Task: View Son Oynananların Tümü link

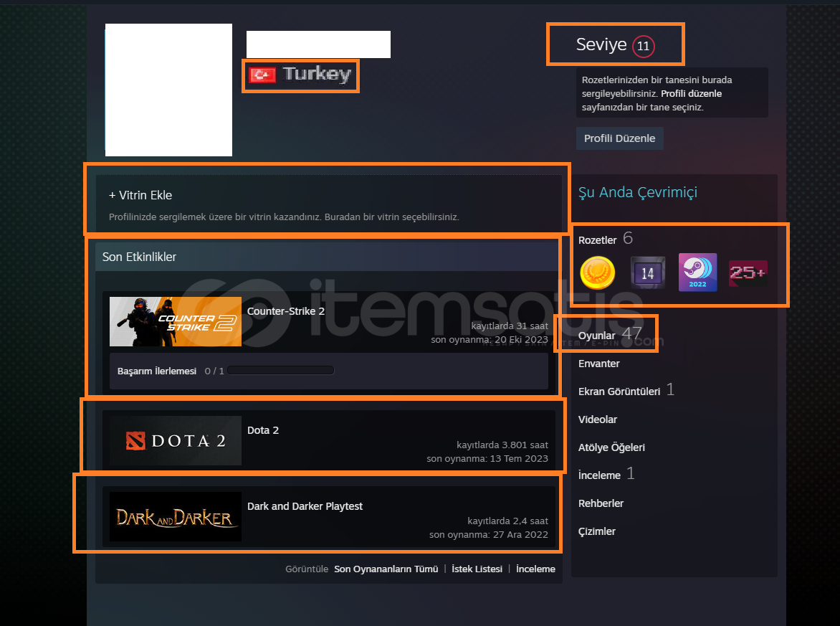Action: (x=386, y=569)
